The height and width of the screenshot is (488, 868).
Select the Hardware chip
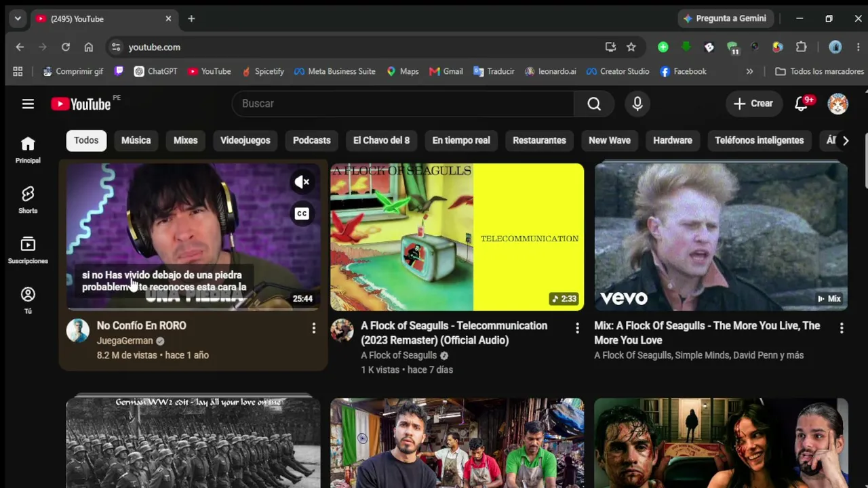[673, 140]
